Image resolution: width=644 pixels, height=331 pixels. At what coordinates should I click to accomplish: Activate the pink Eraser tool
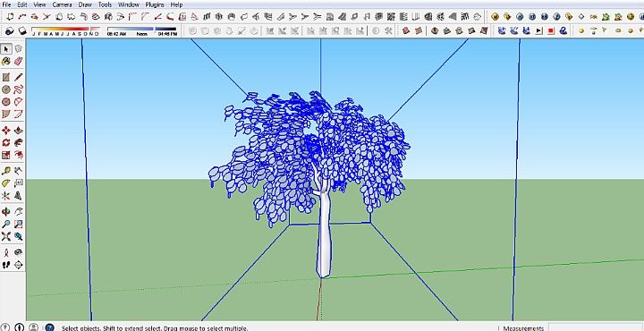[18, 61]
